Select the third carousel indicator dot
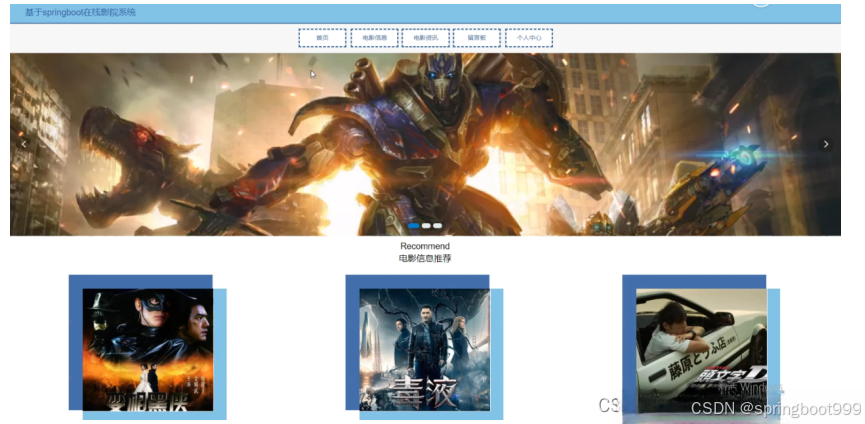Image resolution: width=865 pixels, height=424 pixels. click(437, 226)
